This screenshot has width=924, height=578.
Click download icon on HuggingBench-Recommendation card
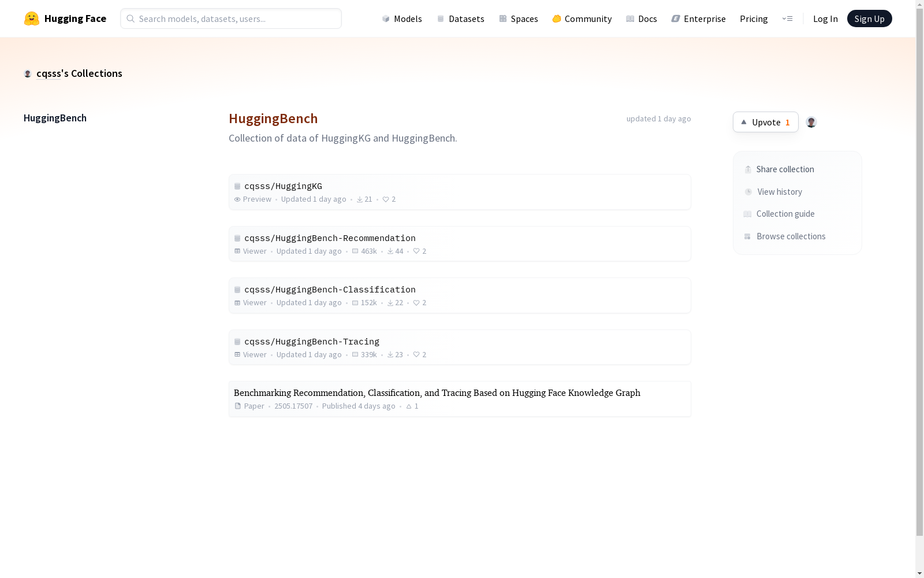[390, 251]
